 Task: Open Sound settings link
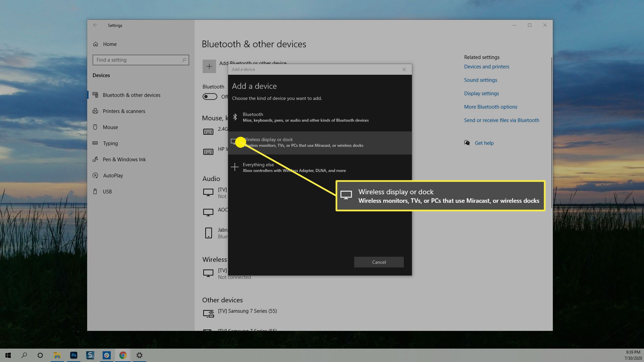[480, 79]
